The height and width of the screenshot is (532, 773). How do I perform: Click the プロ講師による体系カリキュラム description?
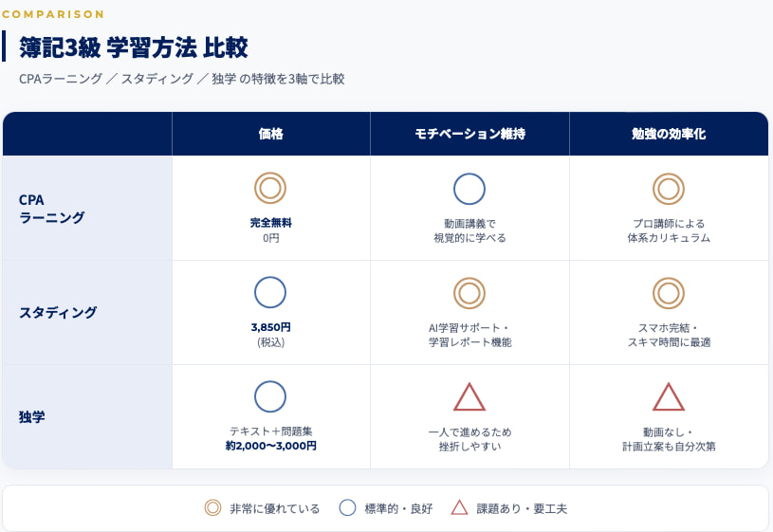click(x=669, y=230)
